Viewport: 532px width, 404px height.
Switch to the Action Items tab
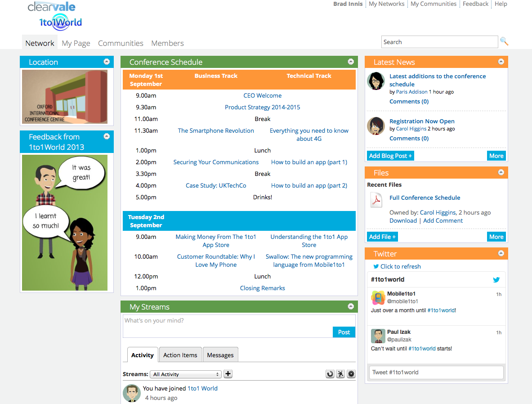(x=180, y=355)
